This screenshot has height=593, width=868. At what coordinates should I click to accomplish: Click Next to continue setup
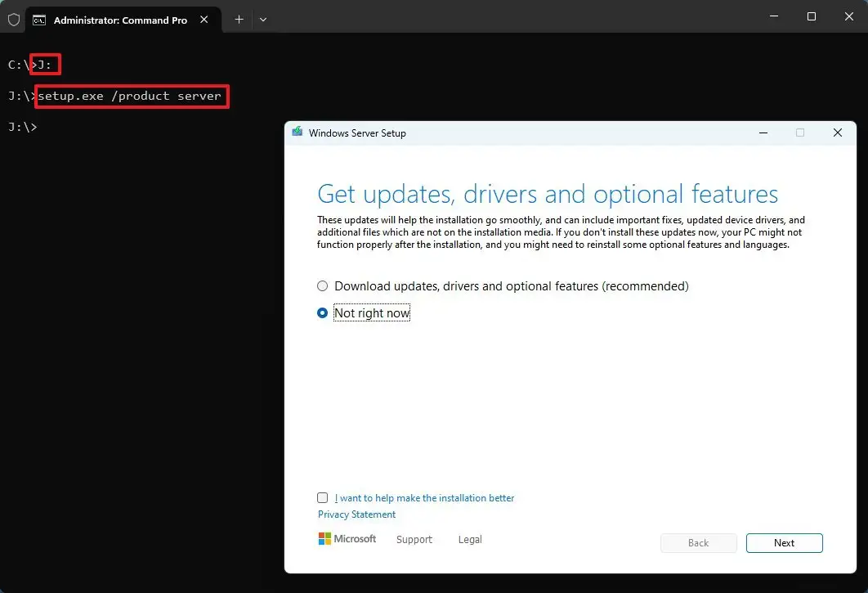[783, 542]
